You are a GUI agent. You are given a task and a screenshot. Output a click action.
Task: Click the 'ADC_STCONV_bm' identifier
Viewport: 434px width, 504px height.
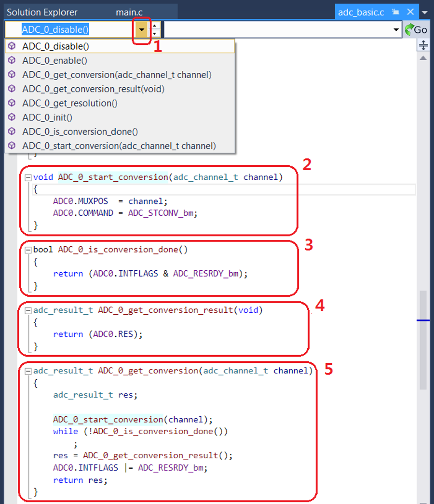(x=161, y=213)
